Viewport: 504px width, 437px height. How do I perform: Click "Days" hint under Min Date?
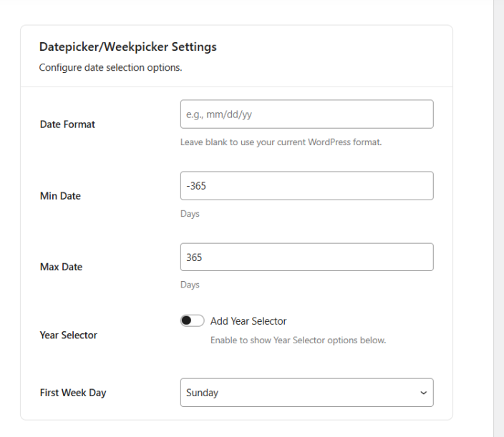(x=190, y=214)
